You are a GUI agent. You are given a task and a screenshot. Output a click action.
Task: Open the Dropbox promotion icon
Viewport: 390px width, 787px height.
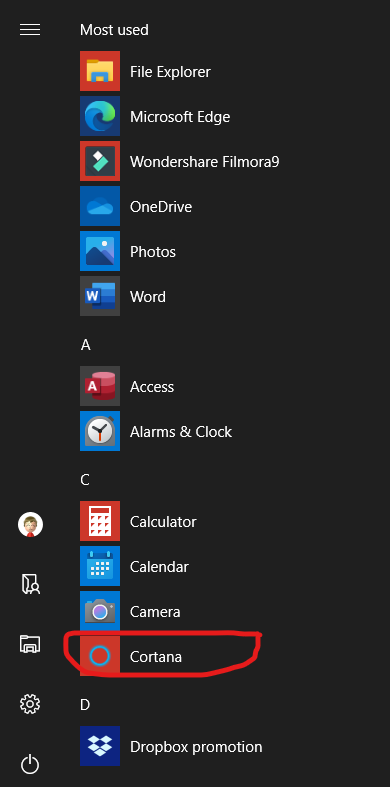click(x=100, y=746)
